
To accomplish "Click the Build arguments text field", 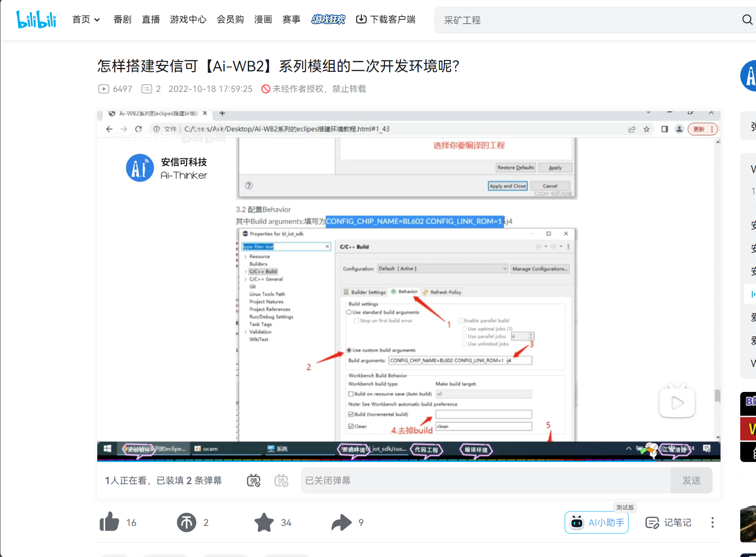I will [x=460, y=360].
